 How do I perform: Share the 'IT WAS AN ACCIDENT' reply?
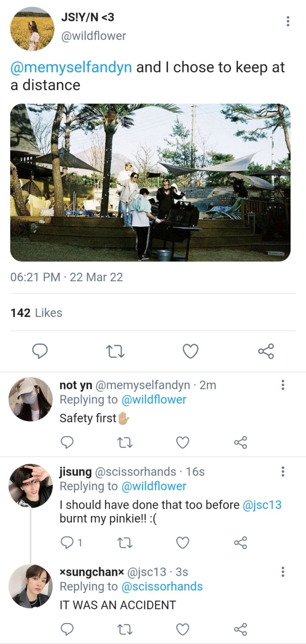(241, 629)
